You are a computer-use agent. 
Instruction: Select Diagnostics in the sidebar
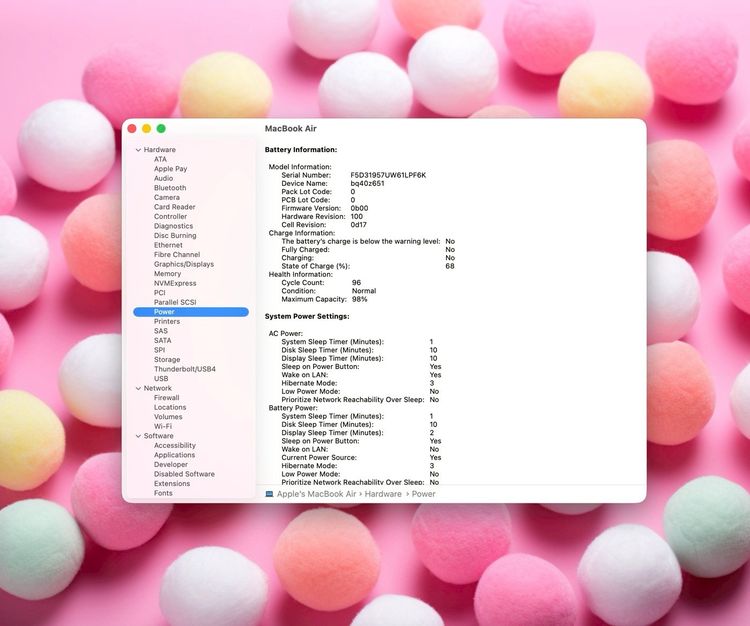click(174, 226)
